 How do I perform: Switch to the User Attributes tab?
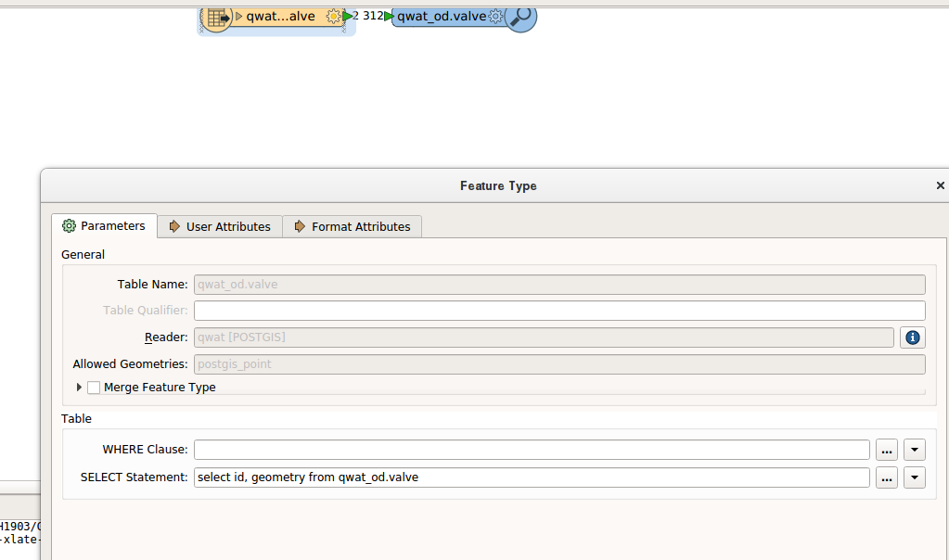pos(219,225)
